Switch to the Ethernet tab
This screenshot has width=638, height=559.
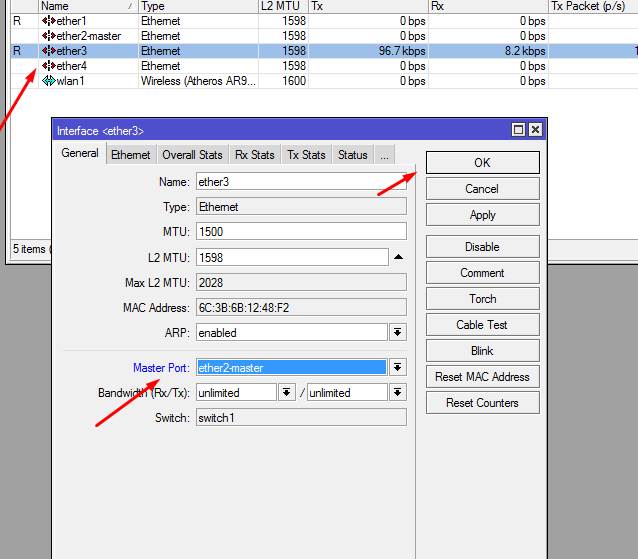point(131,155)
